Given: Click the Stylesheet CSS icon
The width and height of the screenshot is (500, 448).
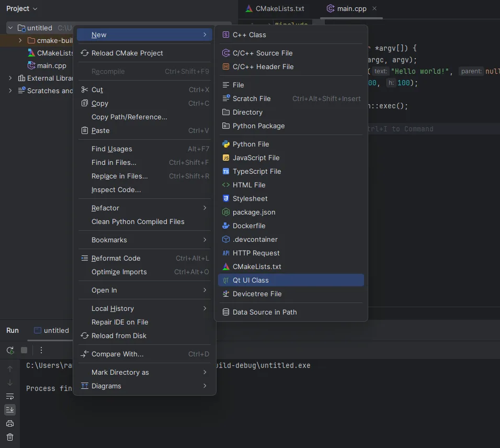Looking at the screenshot, I should point(226,198).
